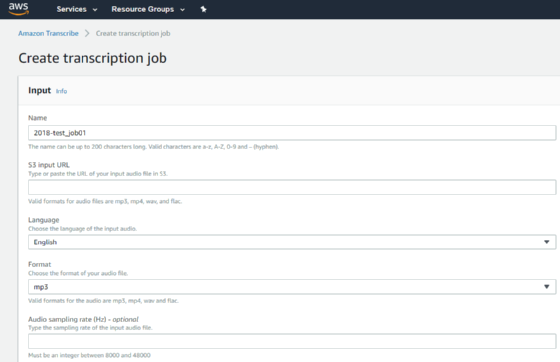Click the 'Must be an integer between 8000 and 48000' hint

point(89,355)
